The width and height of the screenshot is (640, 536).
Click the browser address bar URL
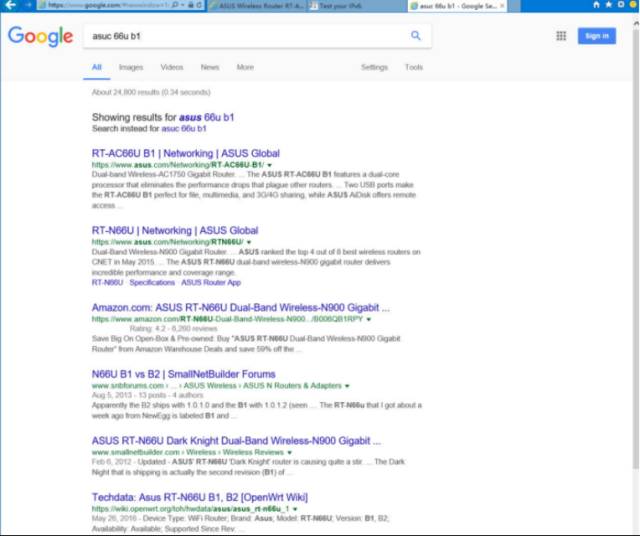point(106,5)
